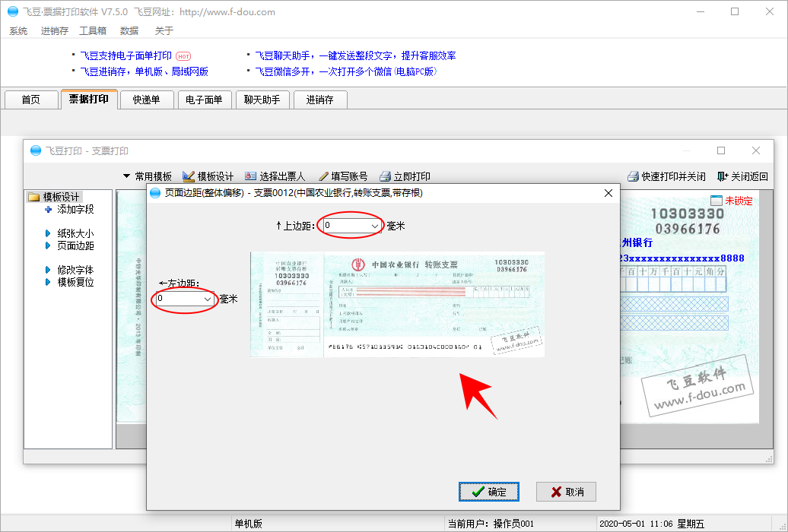Select 模板设计 folder in the tree
788x532 pixels.
(55, 197)
